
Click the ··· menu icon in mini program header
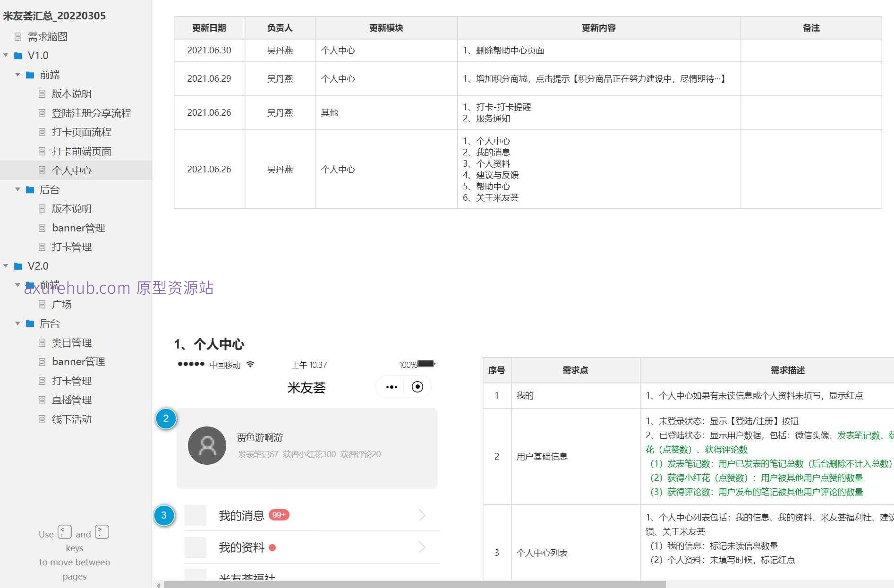391,386
